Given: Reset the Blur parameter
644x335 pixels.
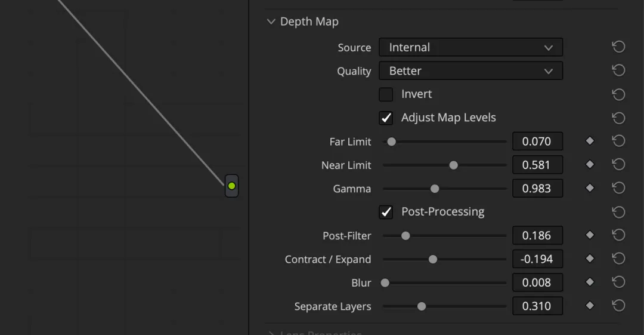Looking at the screenshot, I should coord(618,282).
